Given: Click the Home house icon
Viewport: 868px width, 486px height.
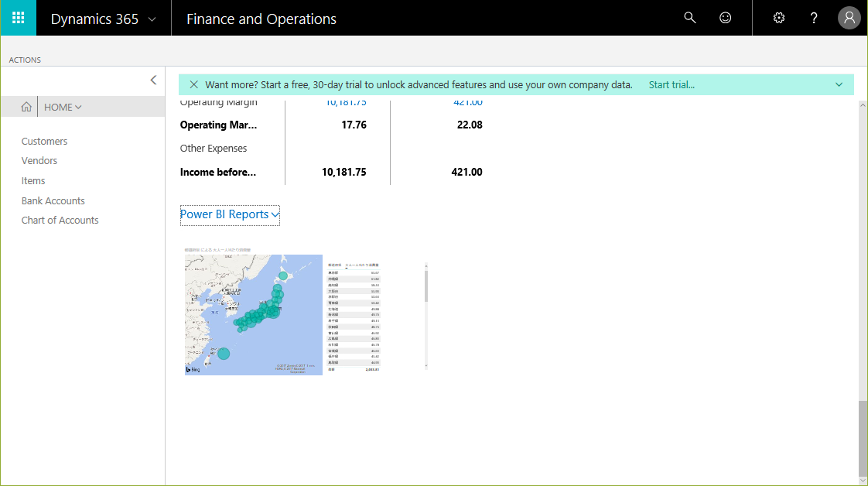Looking at the screenshot, I should point(26,107).
